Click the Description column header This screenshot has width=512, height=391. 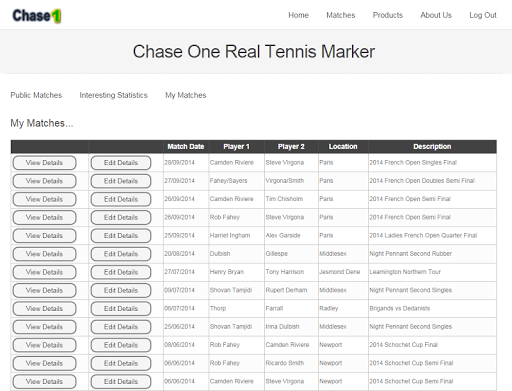[x=432, y=147]
